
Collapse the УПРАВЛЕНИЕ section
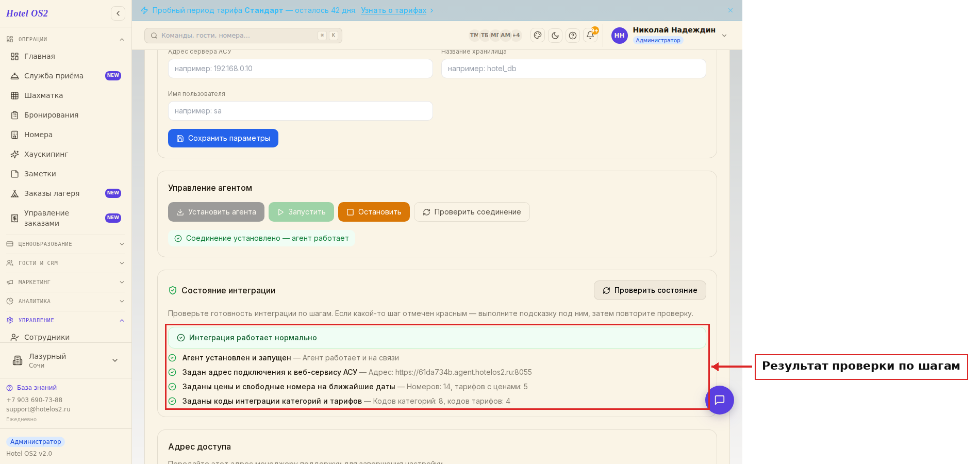(x=65, y=320)
